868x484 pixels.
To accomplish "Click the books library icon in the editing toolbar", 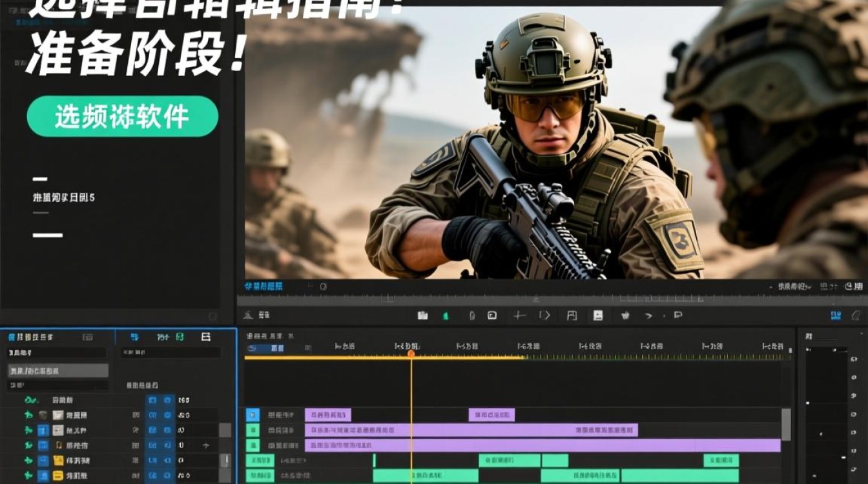I will (x=423, y=316).
